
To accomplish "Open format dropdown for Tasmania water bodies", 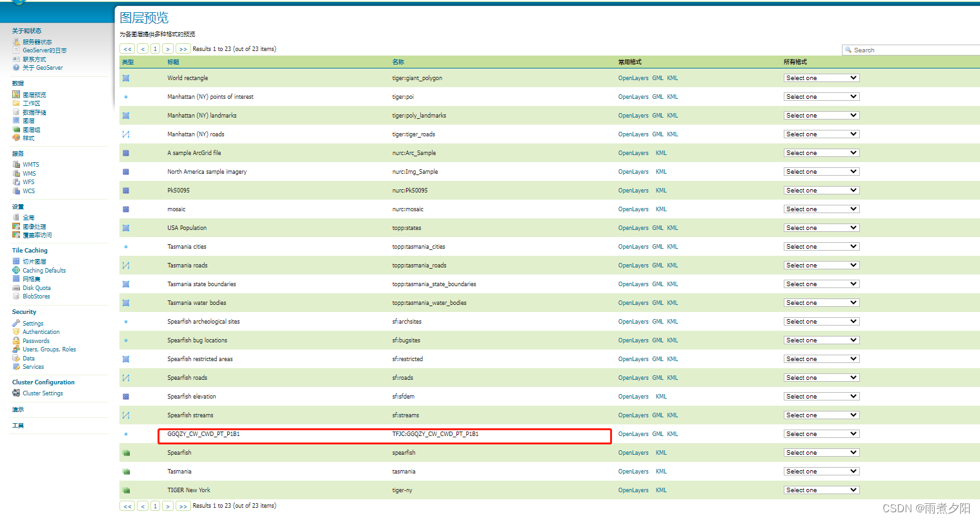I will [821, 303].
